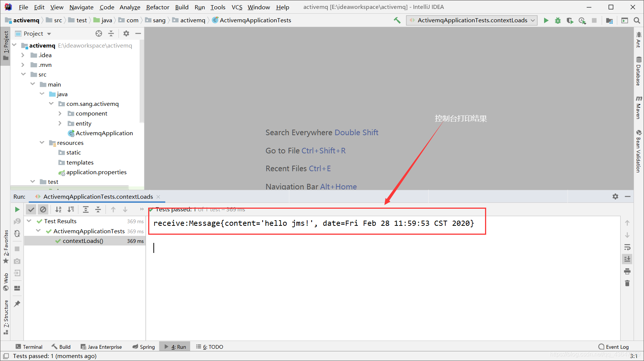644x361 pixels.
Task: Open Bean Validation side panel
Action: tap(638, 151)
